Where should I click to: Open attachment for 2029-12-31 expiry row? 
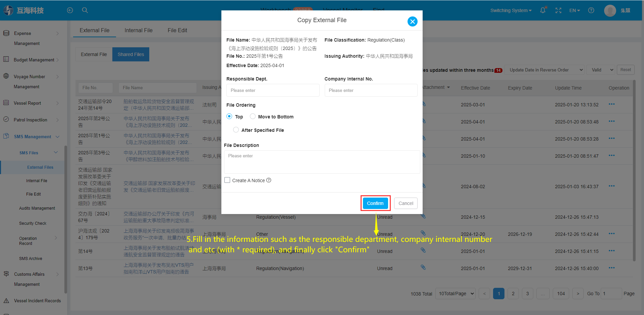pos(423,267)
